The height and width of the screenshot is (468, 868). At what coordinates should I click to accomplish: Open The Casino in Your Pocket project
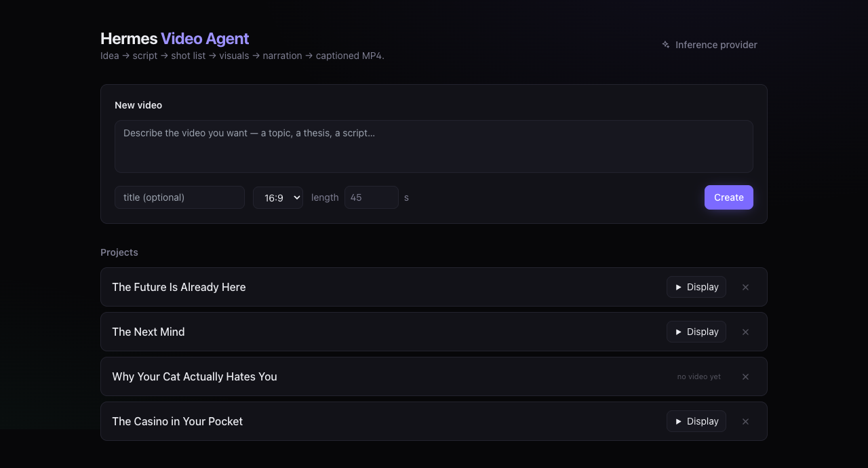[x=178, y=421]
